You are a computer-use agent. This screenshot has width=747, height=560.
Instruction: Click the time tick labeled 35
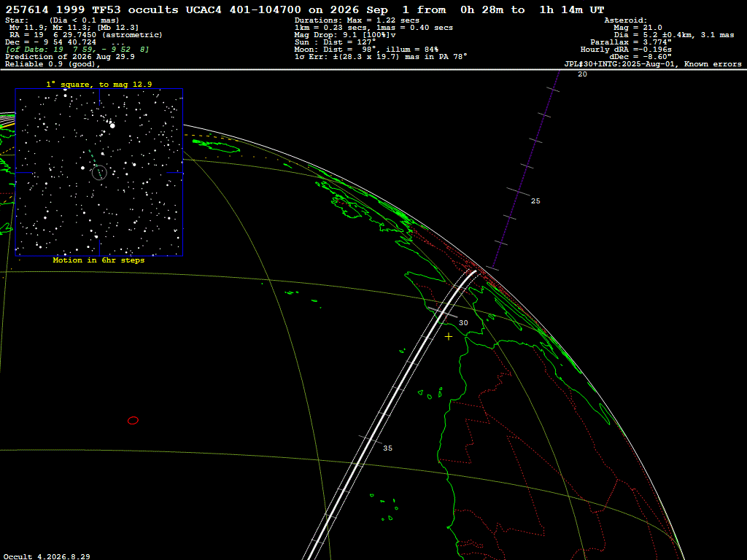click(x=387, y=448)
